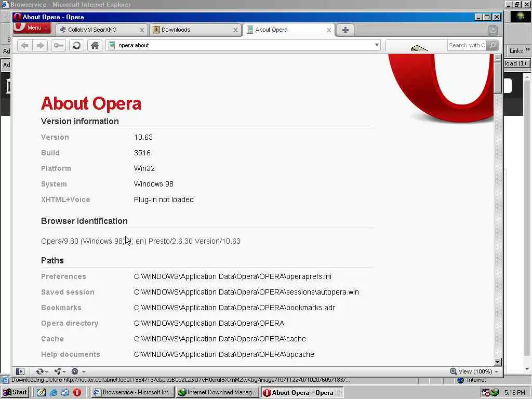532x399 pixels.
Task: Switch to Internet Download Manager taskbar button
Action: coord(218,393)
